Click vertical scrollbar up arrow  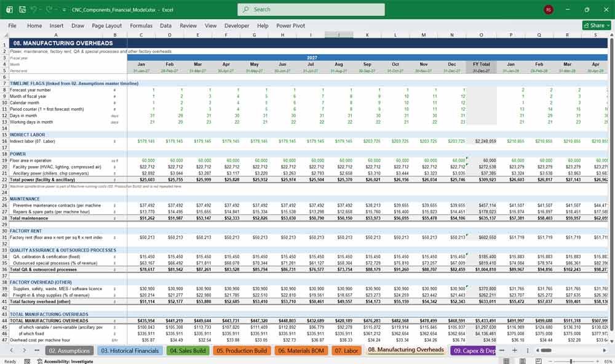pyautogui.click(x=611, y=35)
